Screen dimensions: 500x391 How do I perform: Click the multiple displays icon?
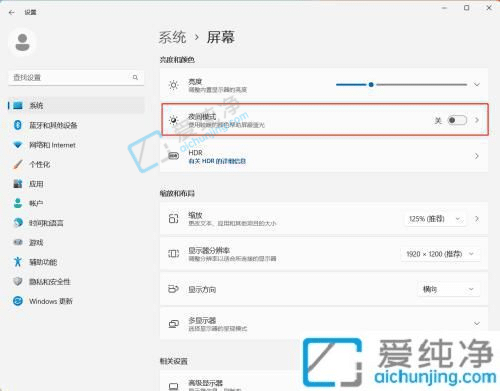[174, 324]
